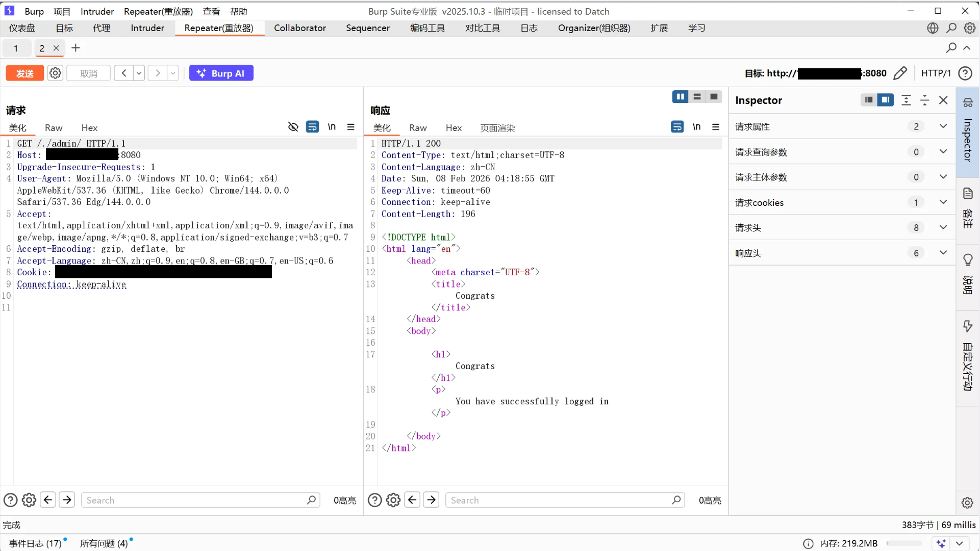Click the 发送 send button
The image size is (980, 551).
click(24, 73)
